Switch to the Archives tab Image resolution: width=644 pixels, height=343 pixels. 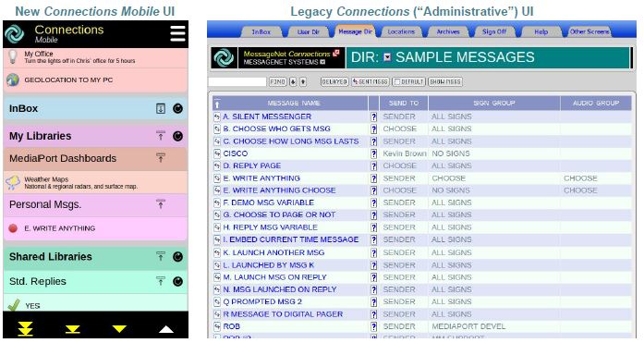coord(448,31)
